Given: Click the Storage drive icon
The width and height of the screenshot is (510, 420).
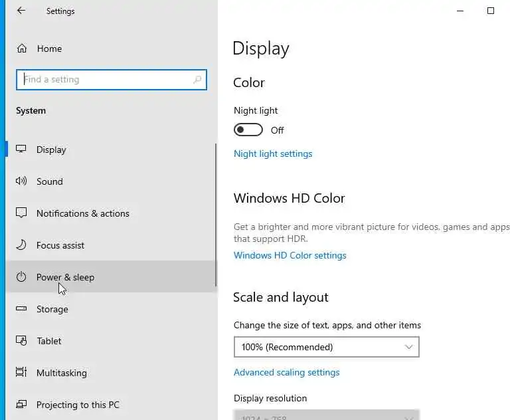Looking at the screenshot, I should (x=22, y=309).
